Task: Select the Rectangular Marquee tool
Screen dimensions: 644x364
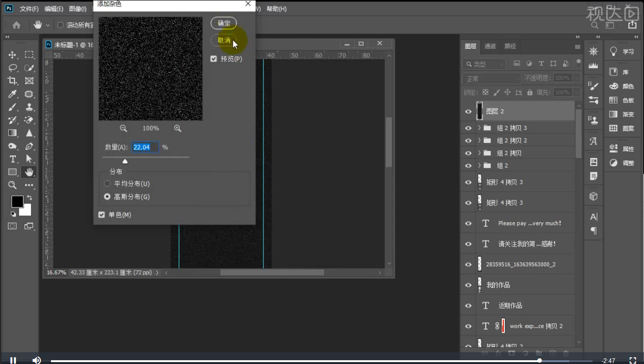Action: (x=29, y=55)
